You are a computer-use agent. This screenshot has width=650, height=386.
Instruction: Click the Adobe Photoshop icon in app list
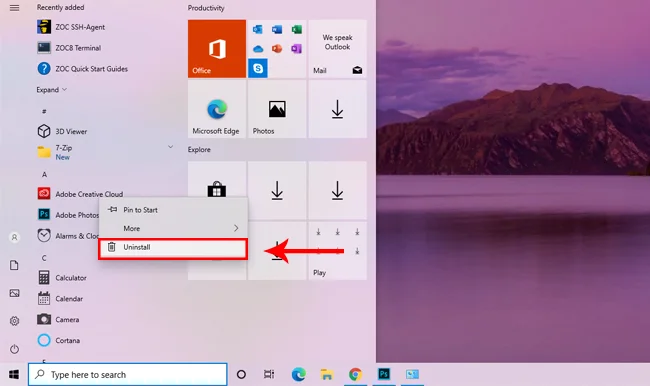(44, 214)
